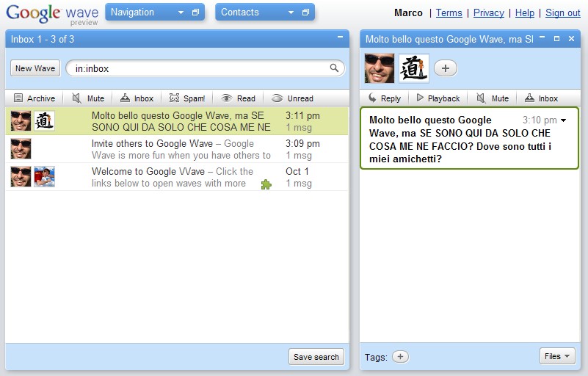
Task: Restore the Navigation panel with its window icon
Action: click(195, 12)
